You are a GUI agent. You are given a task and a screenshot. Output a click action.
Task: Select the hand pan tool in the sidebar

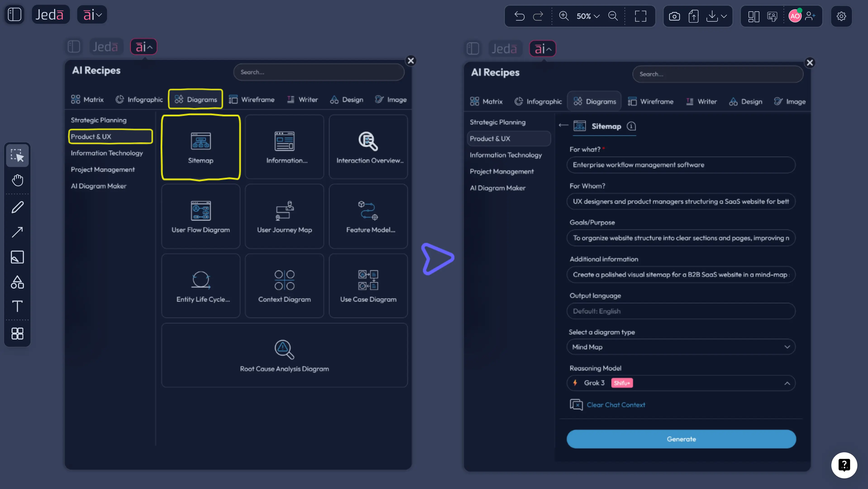17,181
